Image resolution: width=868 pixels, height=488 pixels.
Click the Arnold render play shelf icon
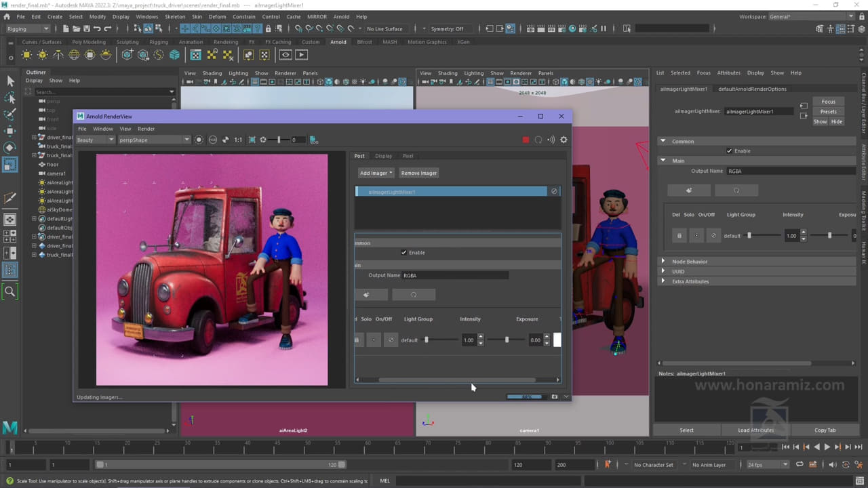pos(301,55)
